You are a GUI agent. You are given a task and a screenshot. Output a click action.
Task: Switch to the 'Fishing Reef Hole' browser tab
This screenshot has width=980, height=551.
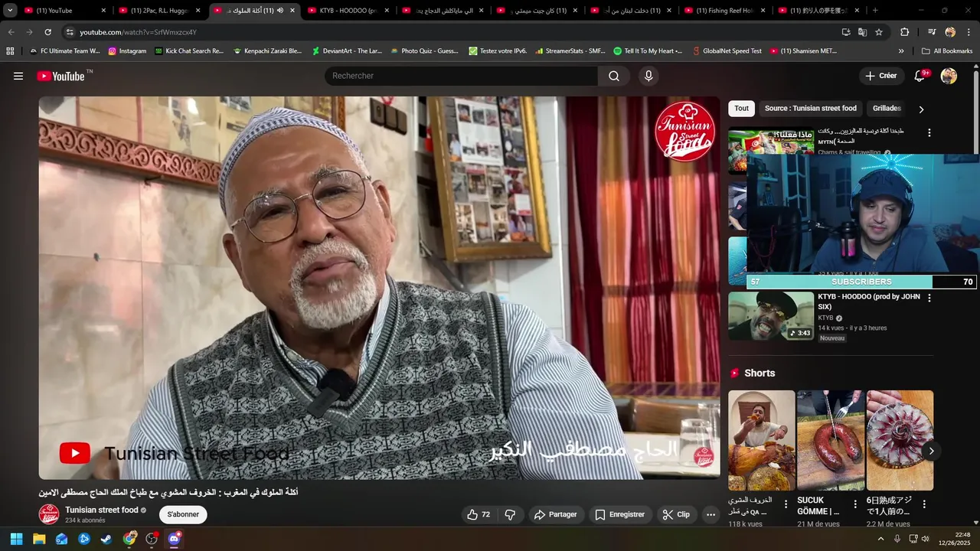[727, 11]
